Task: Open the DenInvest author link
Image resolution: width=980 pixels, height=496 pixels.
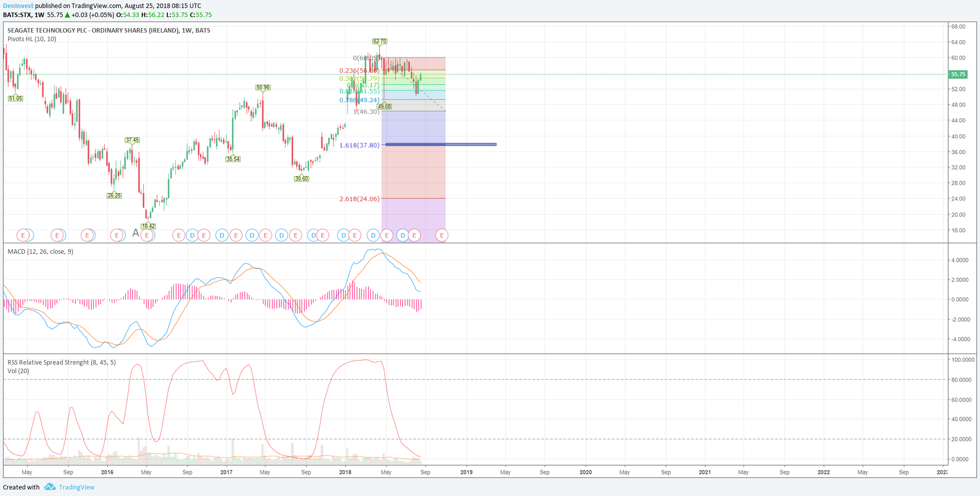Action: pyautogui.click(x=18, y=6)
